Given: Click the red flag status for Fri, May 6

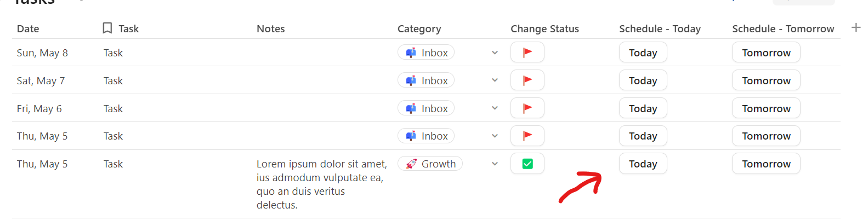Looking at the screenshot, I should (x=527, y=108).
